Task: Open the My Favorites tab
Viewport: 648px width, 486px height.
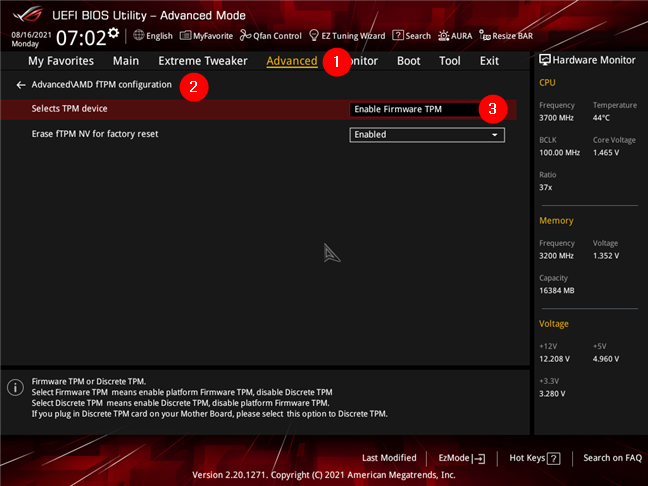Action: 61,61
